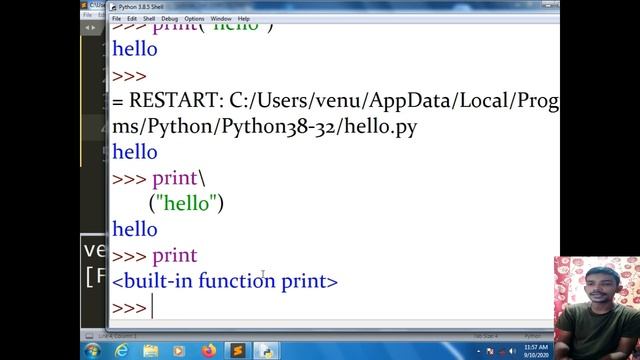Open the Help menu

point(244,19)
